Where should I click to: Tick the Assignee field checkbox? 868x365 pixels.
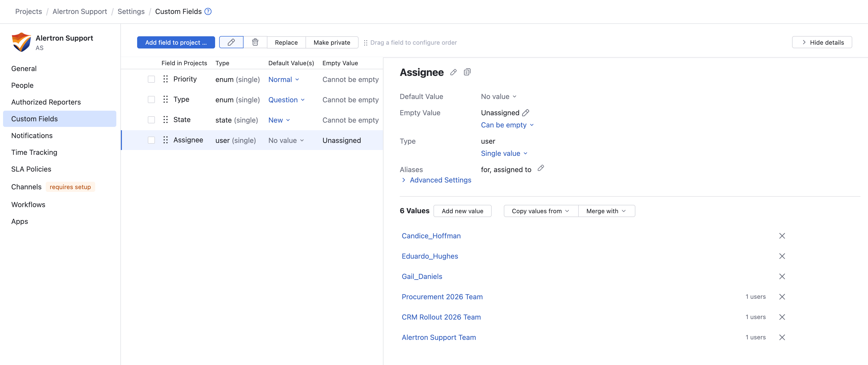click(x=151, y=140)
